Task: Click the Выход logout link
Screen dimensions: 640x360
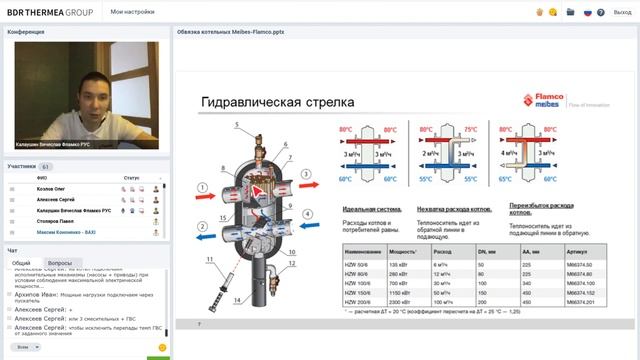Action: [622, 12]
